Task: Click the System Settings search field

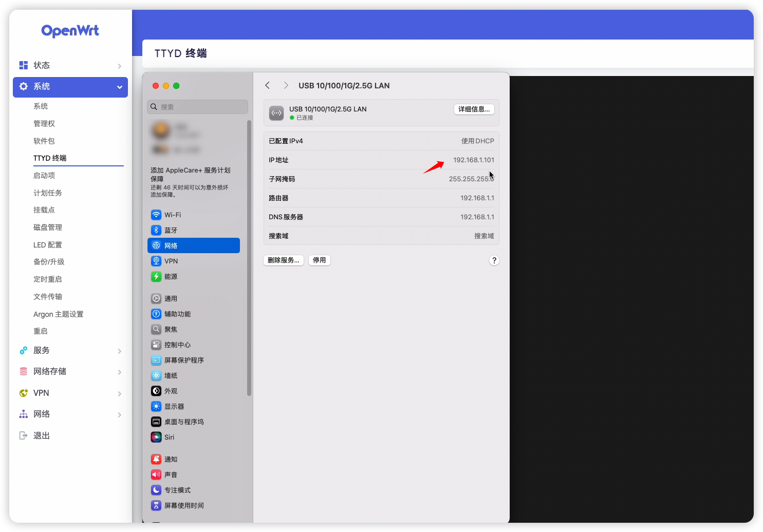Action: pos(197,107)
